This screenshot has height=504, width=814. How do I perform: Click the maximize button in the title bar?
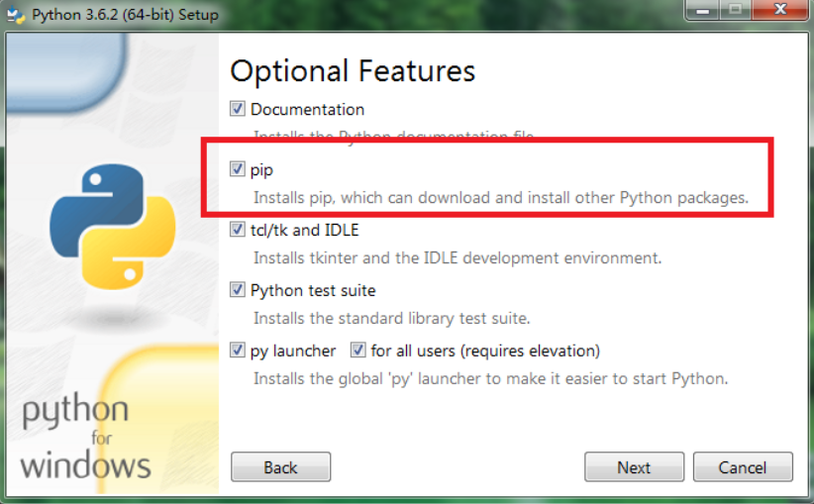735,9
